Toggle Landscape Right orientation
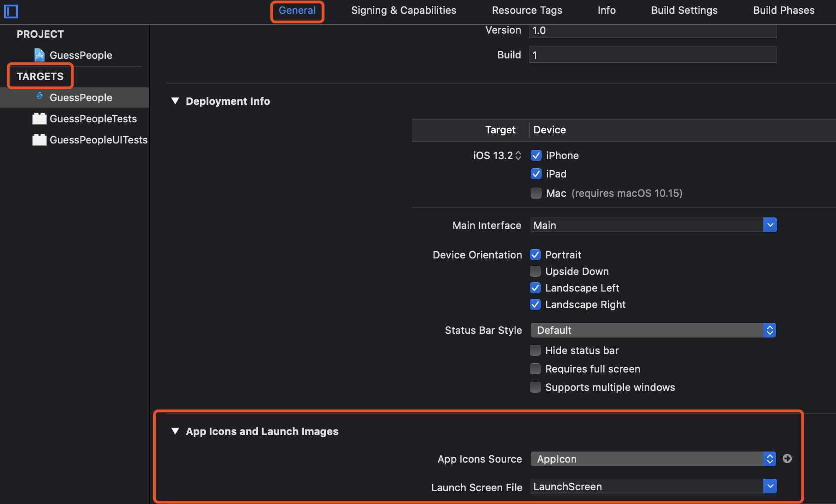This screenshot has height=504, width=836. 535,304
